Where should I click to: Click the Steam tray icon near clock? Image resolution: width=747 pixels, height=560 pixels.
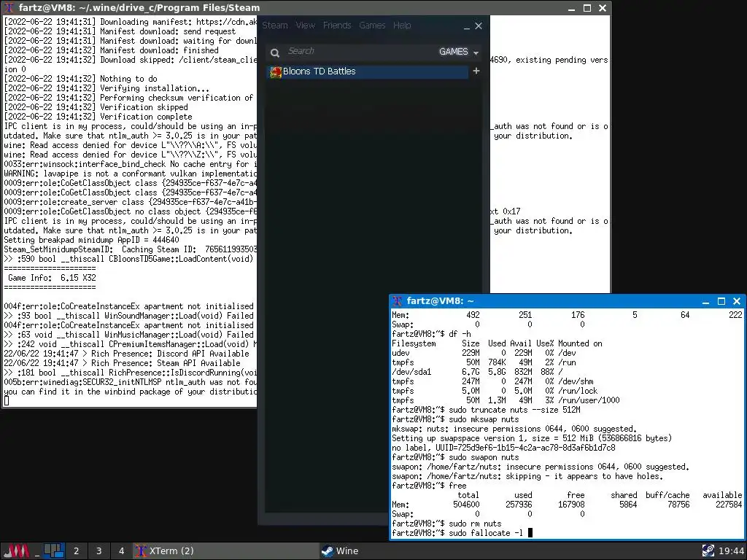708,551
